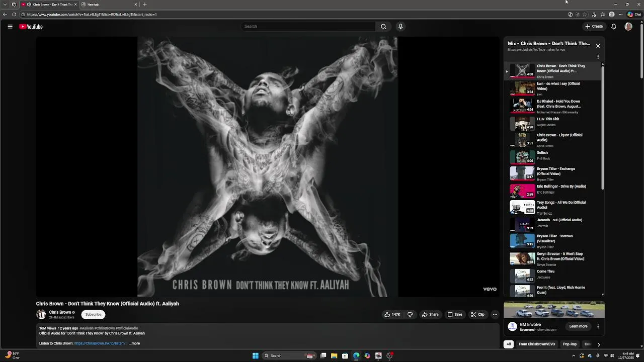
Task: Click the #OfficialAudio hashtag
Action: [x=127, y=328]
